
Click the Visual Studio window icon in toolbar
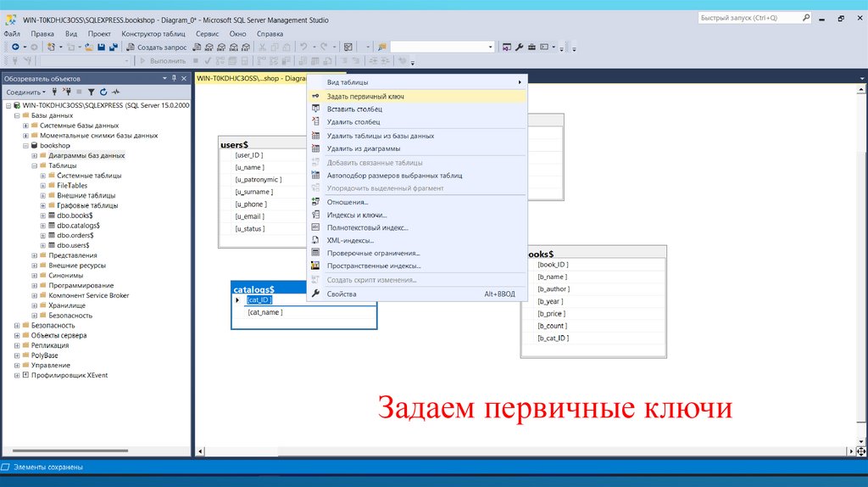click(507, 48)
